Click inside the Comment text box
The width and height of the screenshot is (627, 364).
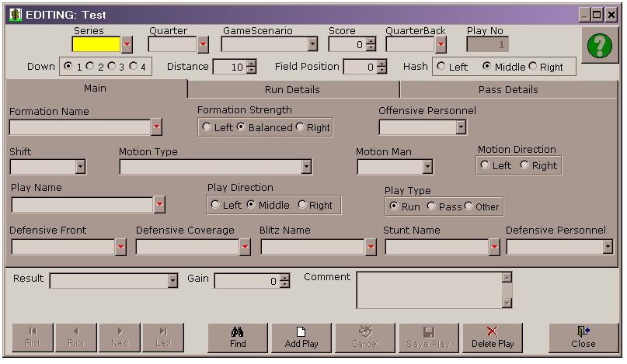428,290
